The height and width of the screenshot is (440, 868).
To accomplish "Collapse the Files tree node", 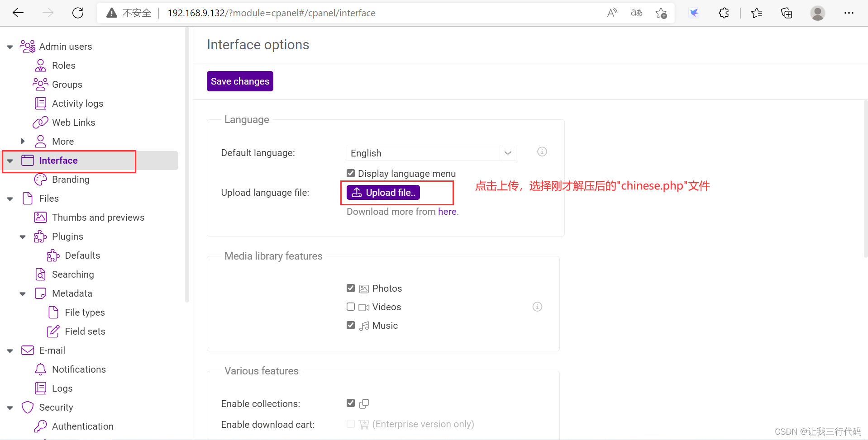I will [x=10, y=199].
